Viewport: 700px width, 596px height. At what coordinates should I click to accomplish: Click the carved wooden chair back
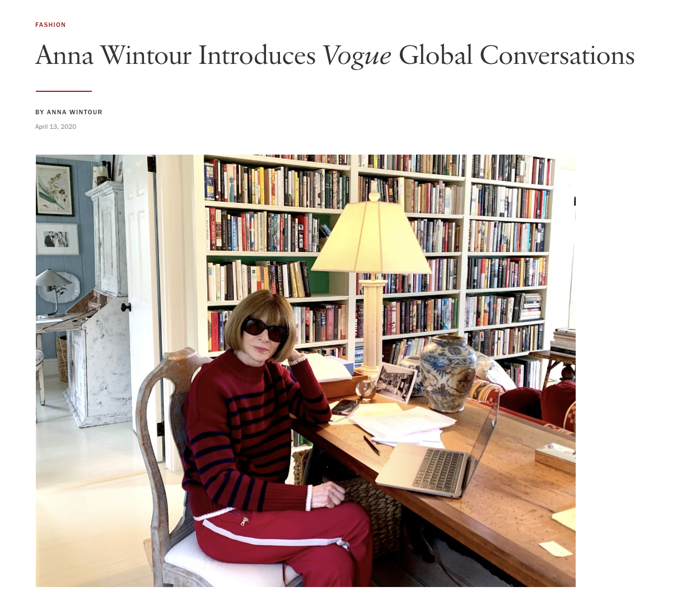point(161,426)
